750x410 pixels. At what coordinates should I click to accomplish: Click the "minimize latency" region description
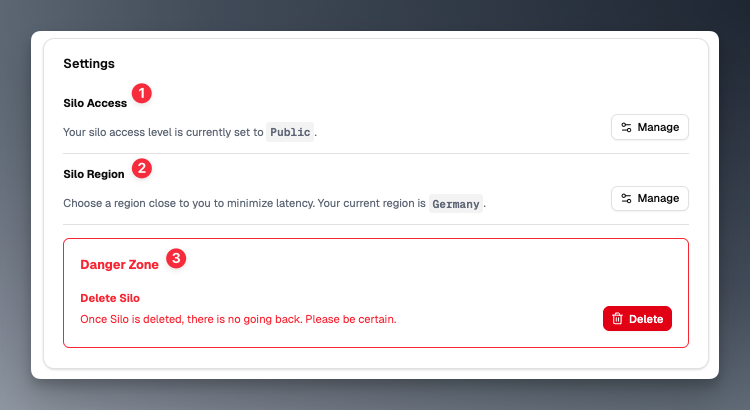[245, 203]
